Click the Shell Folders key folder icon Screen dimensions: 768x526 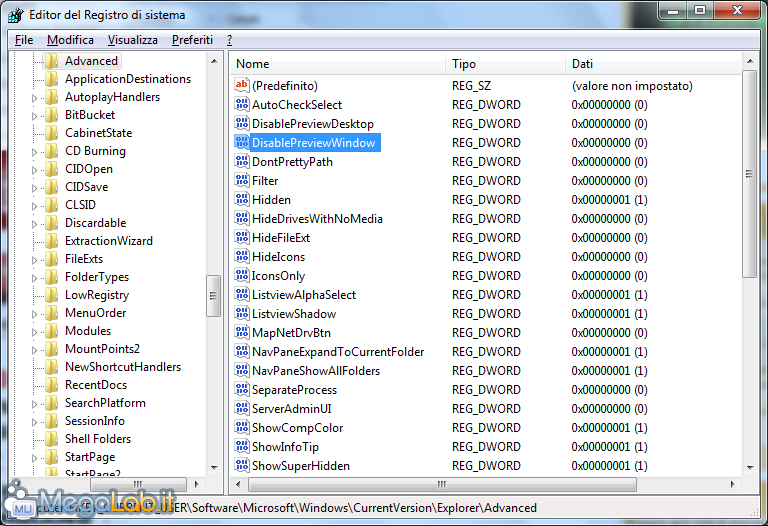tap(51, 439)
